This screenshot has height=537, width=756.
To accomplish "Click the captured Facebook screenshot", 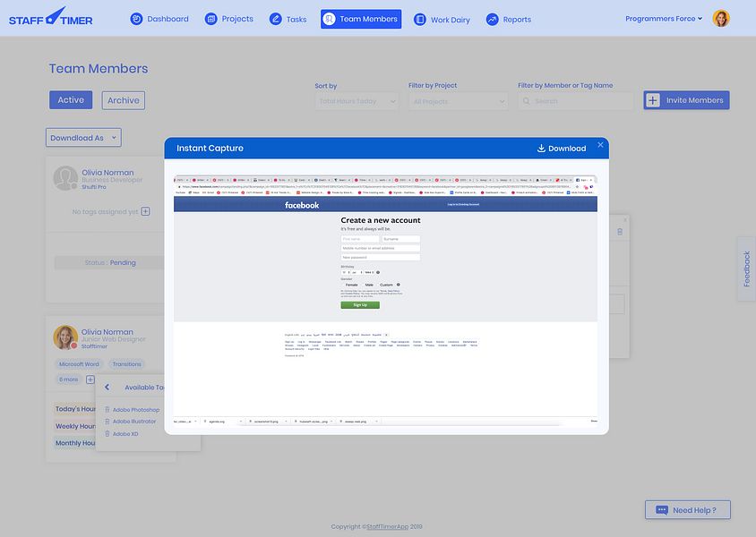I will coord(385,301).
